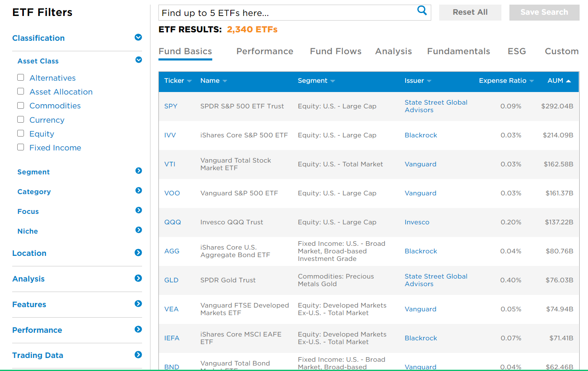
Task: Check the Fixed Income filter
Action: 20,147
